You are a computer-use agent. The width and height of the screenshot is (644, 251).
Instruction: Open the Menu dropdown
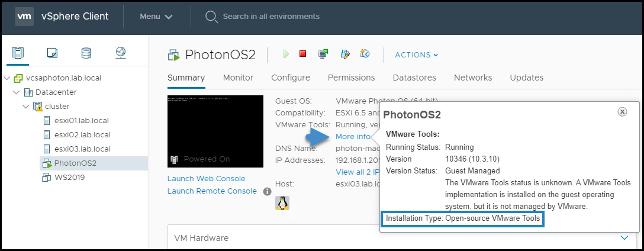tap(156, 17)
